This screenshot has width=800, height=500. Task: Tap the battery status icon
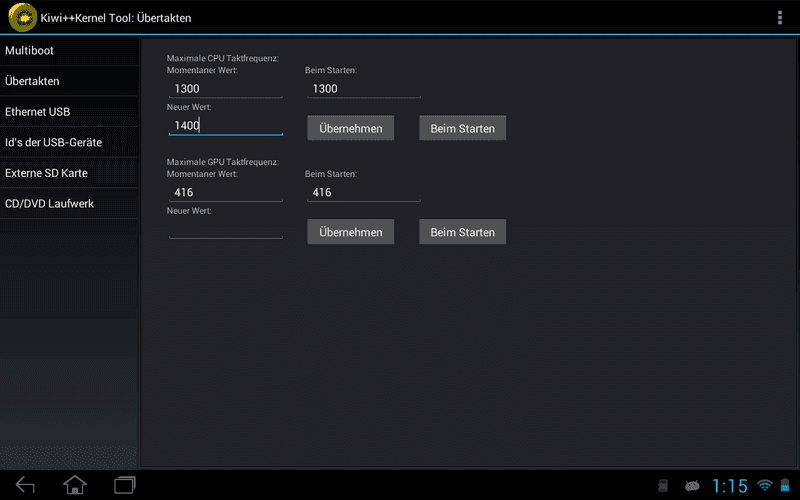point(785,485)
